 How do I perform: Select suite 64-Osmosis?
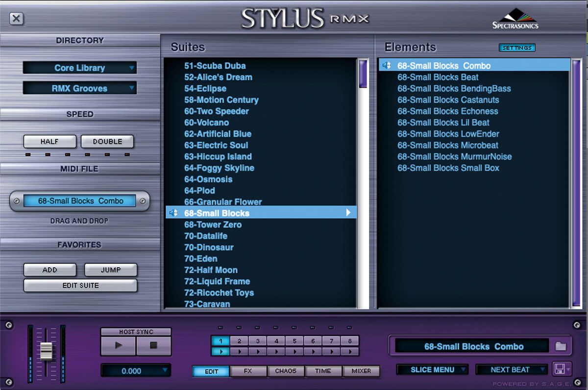pyautogui.click(x=208, y=179)
